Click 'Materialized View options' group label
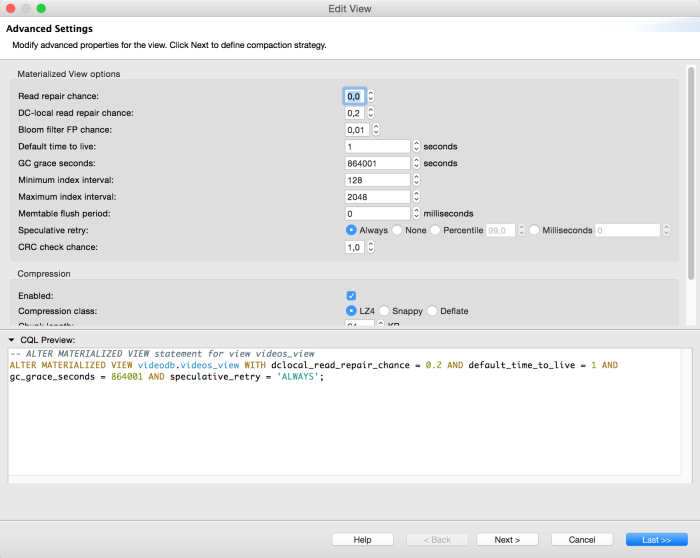The image size is (700, 558). (69, 74)
